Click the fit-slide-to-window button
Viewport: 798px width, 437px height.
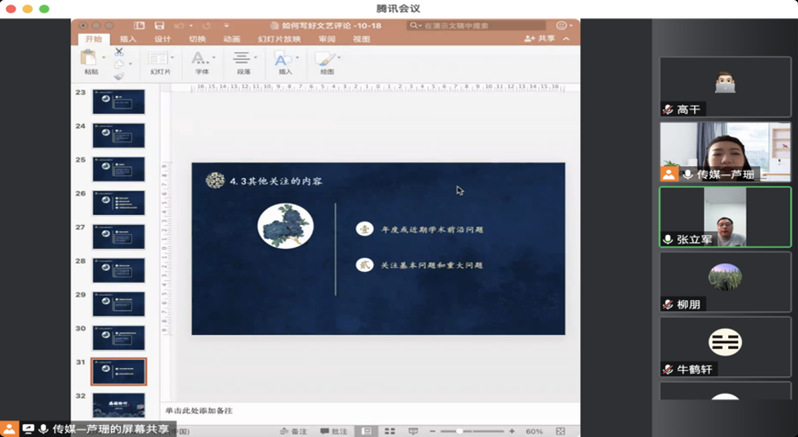pos(562,431)
